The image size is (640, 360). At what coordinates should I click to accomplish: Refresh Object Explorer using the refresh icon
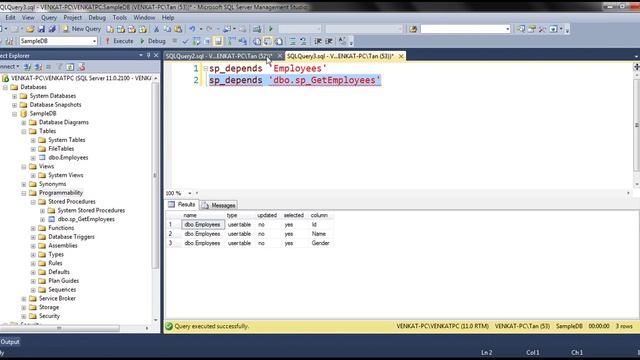[x=71, y=67]
